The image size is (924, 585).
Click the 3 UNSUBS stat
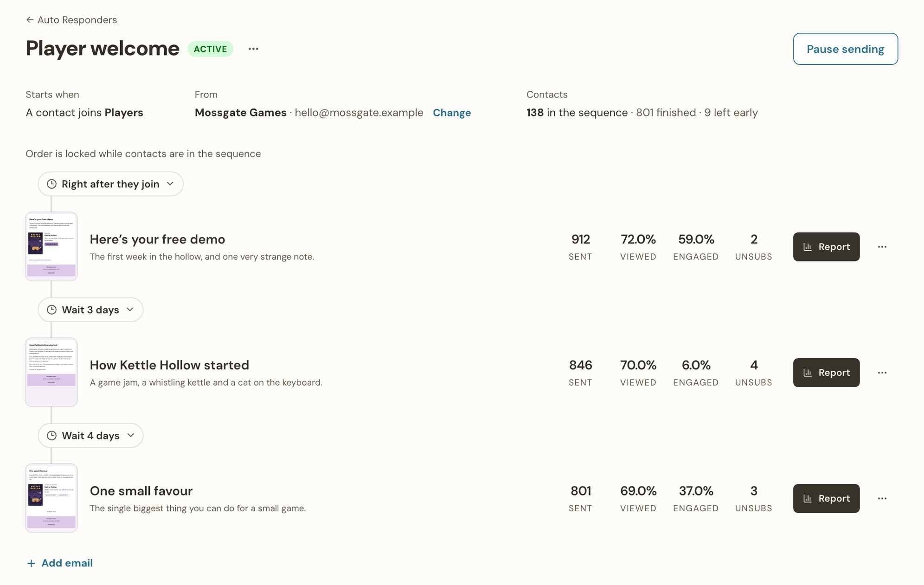(754, 498)
